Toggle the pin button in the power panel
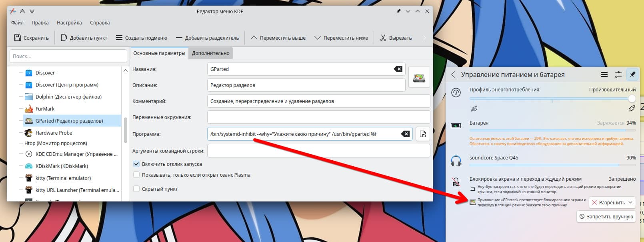The image size is (644, 242). pos(632,75)
